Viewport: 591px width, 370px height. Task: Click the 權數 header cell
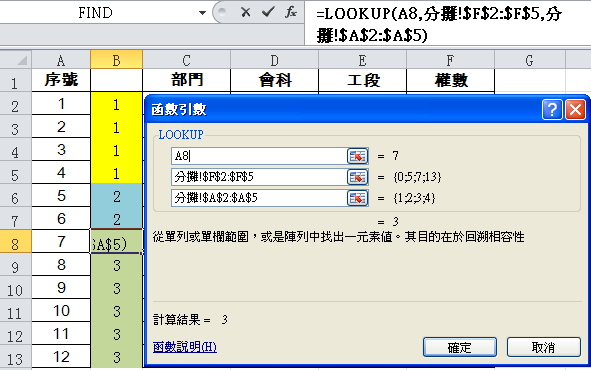(x=450, y=80)
